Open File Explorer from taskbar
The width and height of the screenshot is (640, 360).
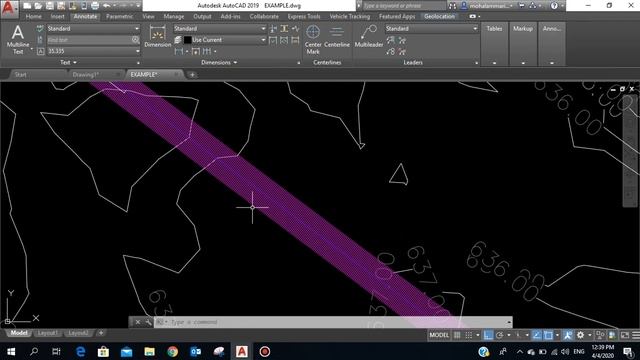tap(149, 351)
